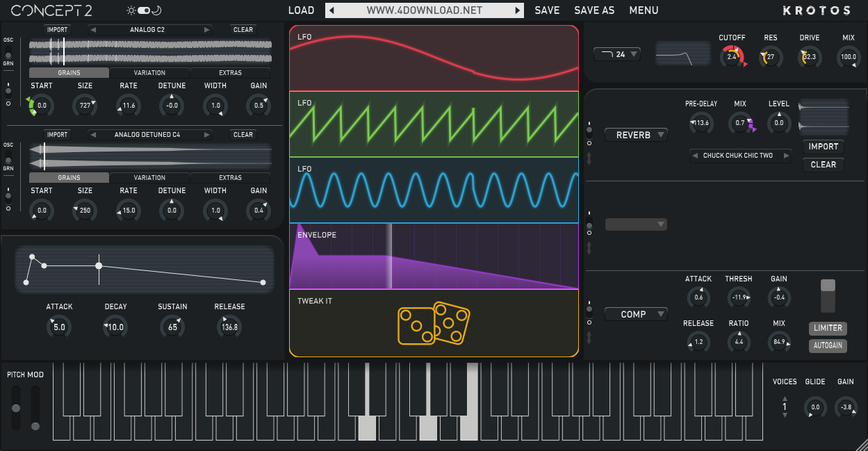Toggle first oscillator power switch

tap(8, 92)
